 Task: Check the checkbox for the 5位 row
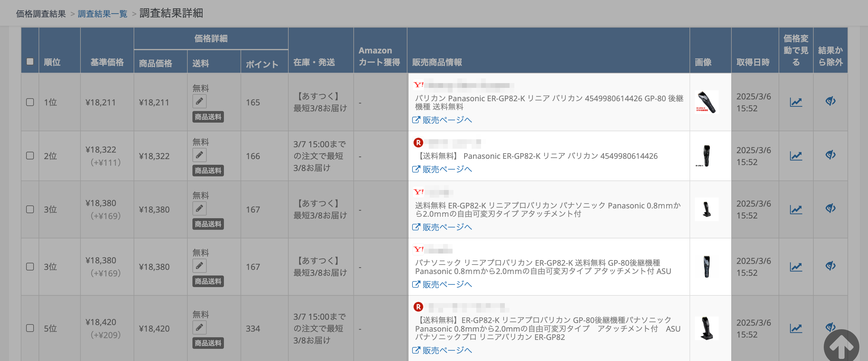coord(30,328)
